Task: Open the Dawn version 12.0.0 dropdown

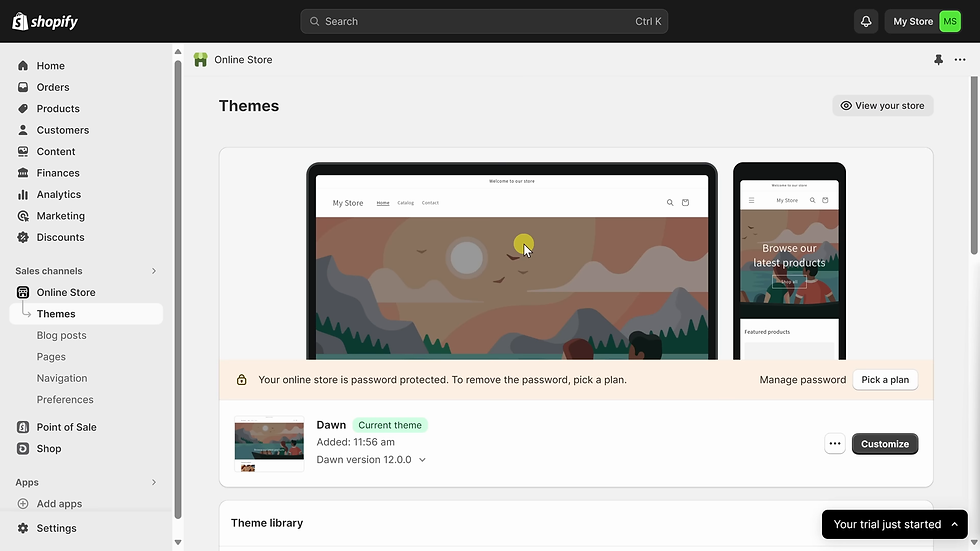Action: coord(371,459)
